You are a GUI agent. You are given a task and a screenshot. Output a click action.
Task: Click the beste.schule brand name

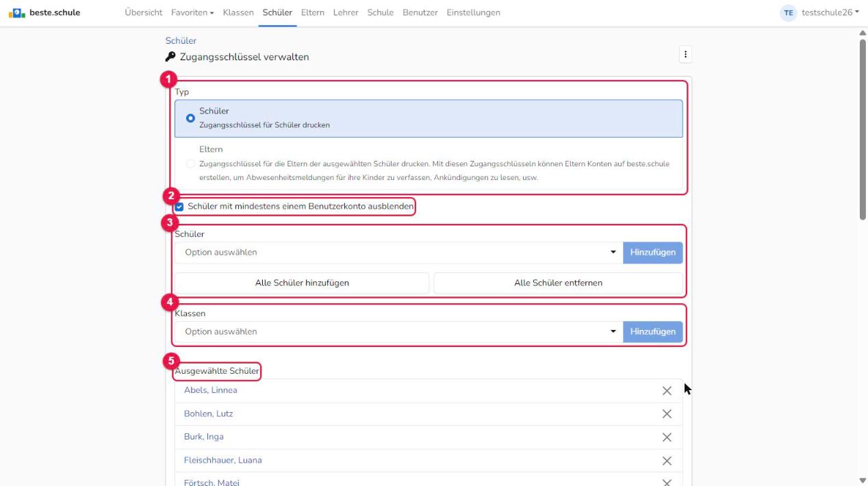[x=55, y=12]
